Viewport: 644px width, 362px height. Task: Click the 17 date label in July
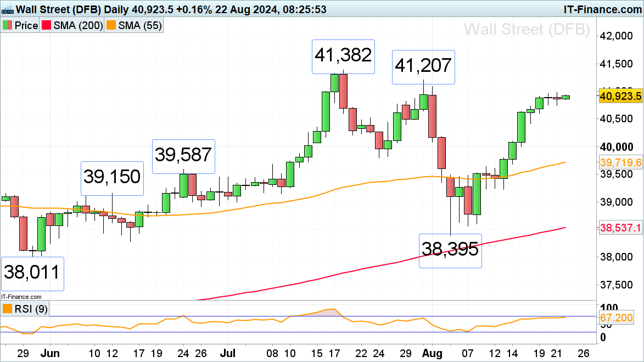(334, 353)
